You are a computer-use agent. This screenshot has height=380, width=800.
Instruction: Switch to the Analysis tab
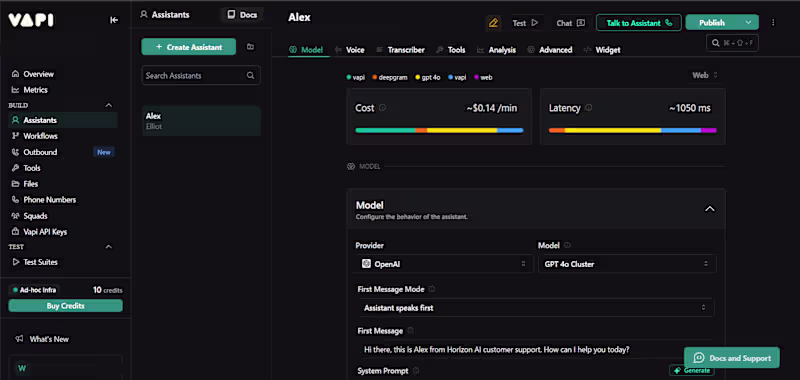(496, 50)
